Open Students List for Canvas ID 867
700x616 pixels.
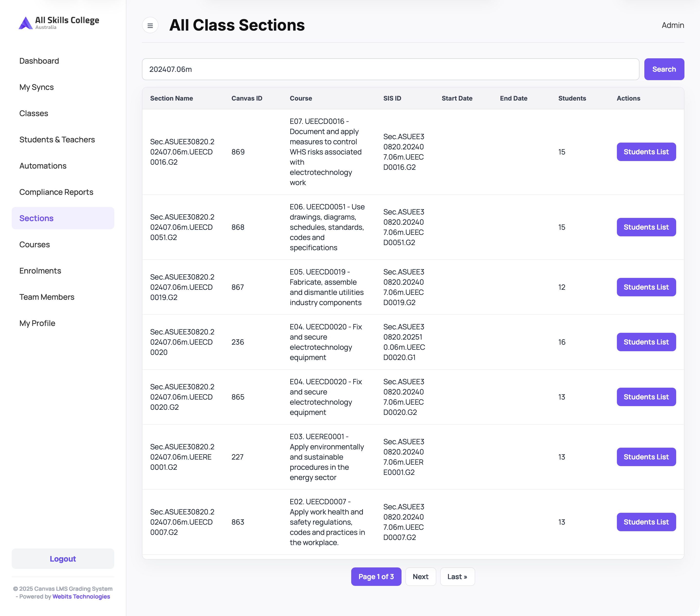point(646,287)
